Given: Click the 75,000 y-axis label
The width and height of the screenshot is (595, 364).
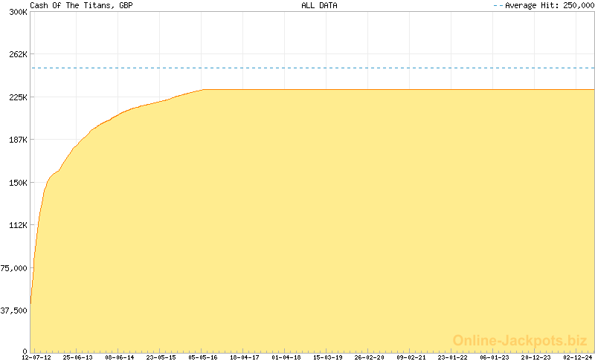Looking at the screenshot, I should coord(15,268).
